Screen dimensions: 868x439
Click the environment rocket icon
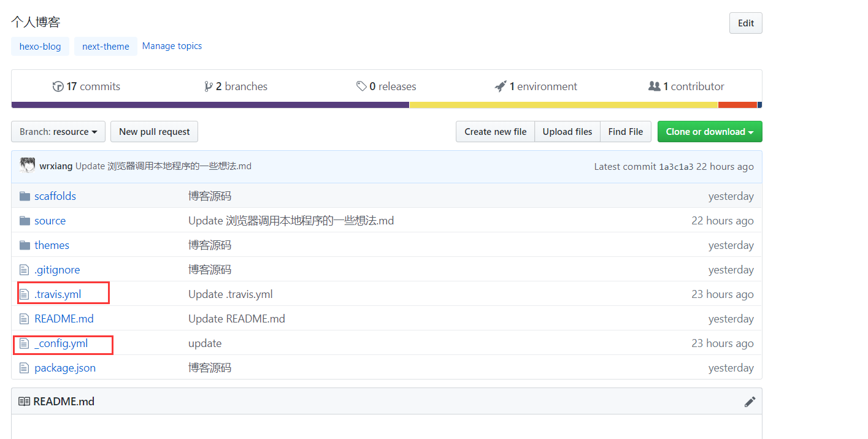(501, 86)
